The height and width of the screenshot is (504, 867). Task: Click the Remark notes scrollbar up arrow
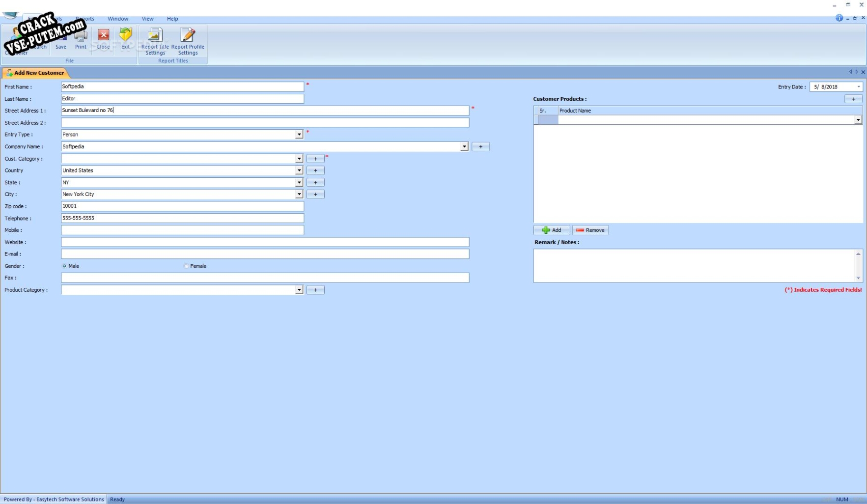(859, 253)
